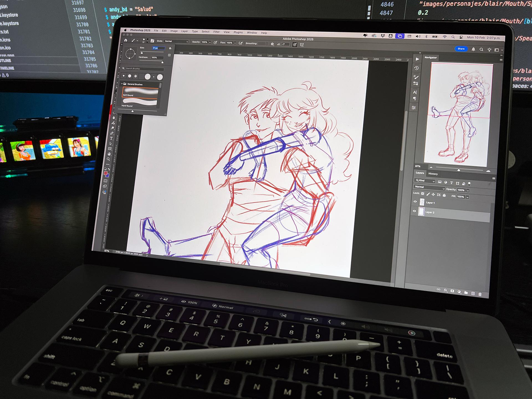Screen dimensions: 532x399
Task: Select the Zoom tool in toolbar
Action: click(x=108, y=159)
